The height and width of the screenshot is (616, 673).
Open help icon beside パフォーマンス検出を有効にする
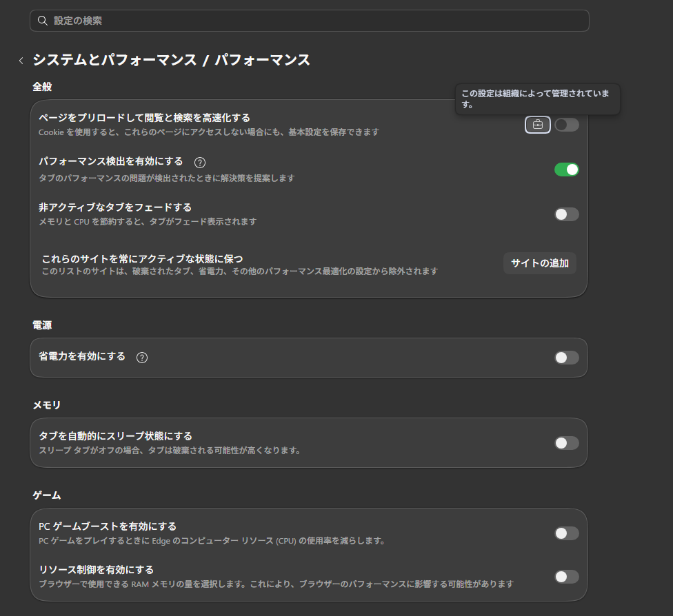coord(199,163)
